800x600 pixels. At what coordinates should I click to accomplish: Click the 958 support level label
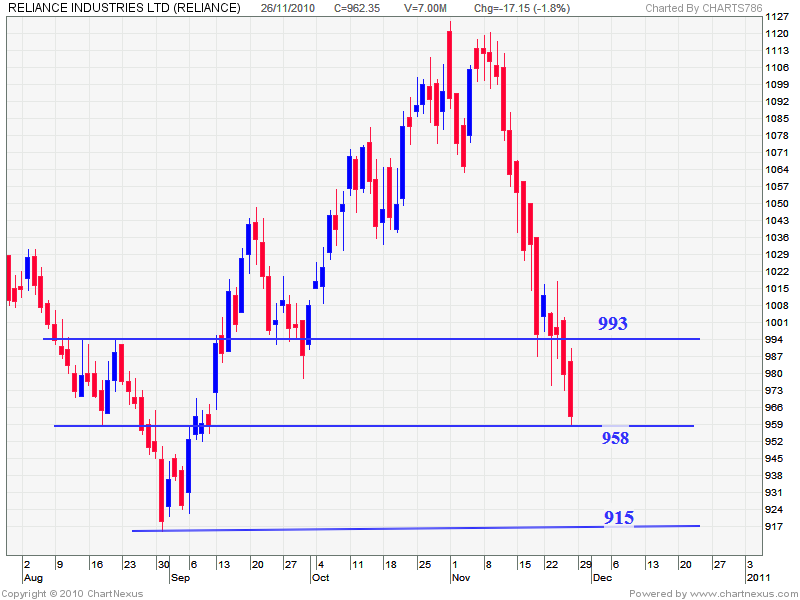click(618, 437)
